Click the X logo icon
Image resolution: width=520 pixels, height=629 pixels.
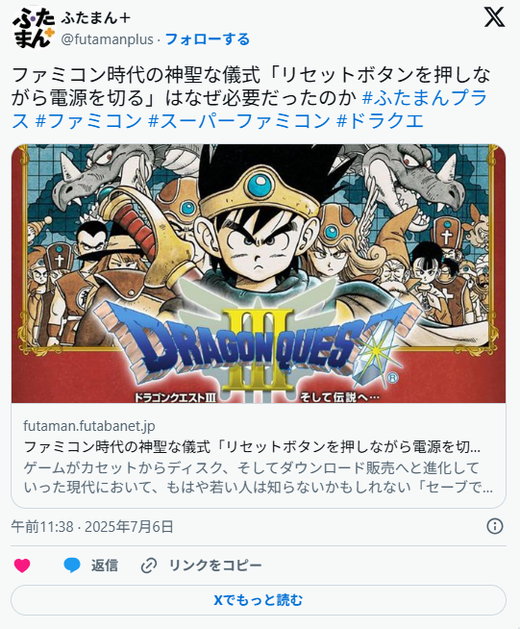[x=494, y=17]
